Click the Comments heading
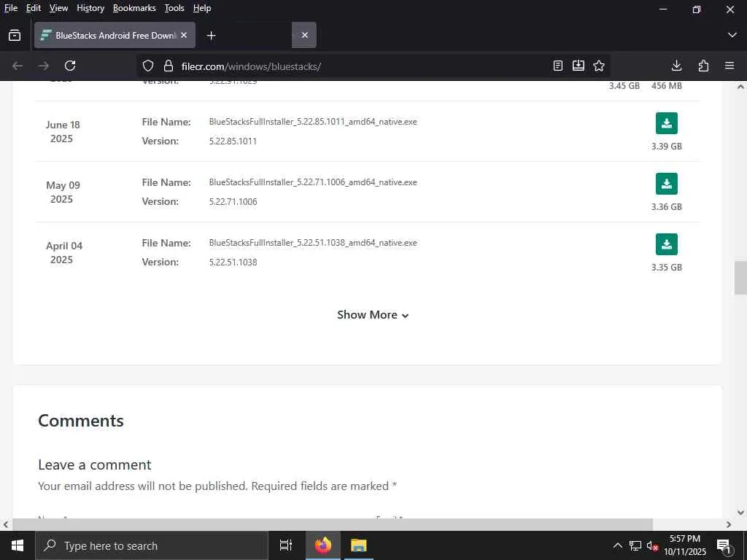The image size is (747, 560). click(x=80, y=421)
